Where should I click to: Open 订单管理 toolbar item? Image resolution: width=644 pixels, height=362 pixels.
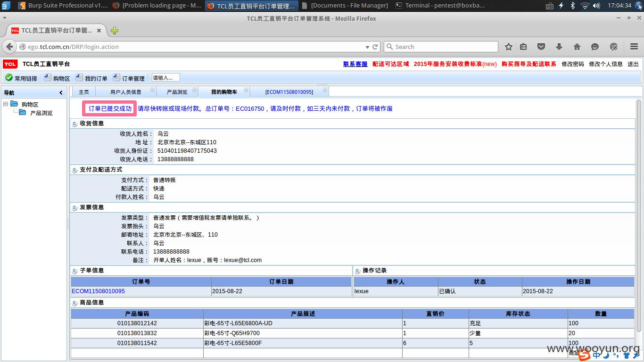129,78
